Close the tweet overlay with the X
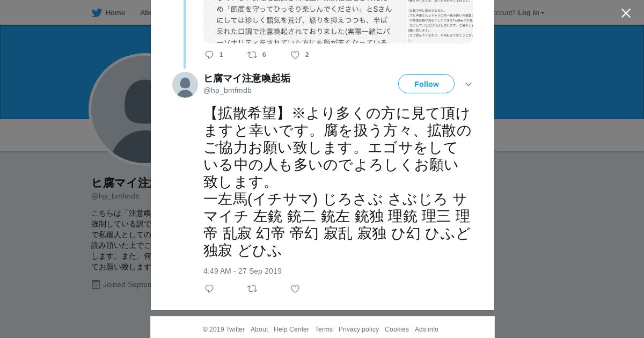The image size is (644, 338). point(626,13)
